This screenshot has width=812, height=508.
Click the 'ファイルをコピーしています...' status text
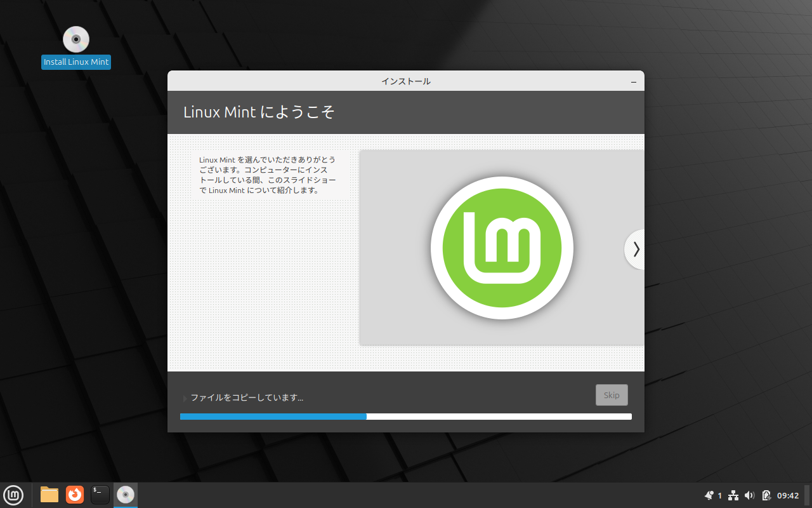tap(247, 398)
